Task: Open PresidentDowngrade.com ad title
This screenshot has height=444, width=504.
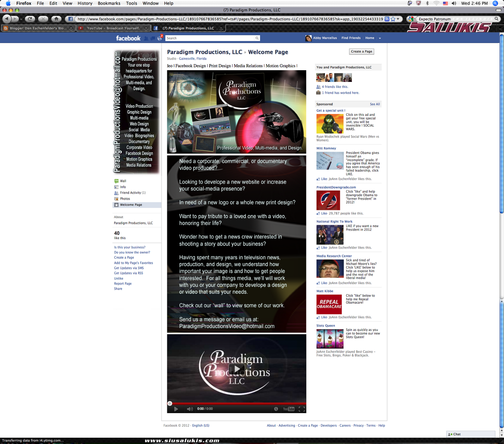Action: (x=336, y=187)
